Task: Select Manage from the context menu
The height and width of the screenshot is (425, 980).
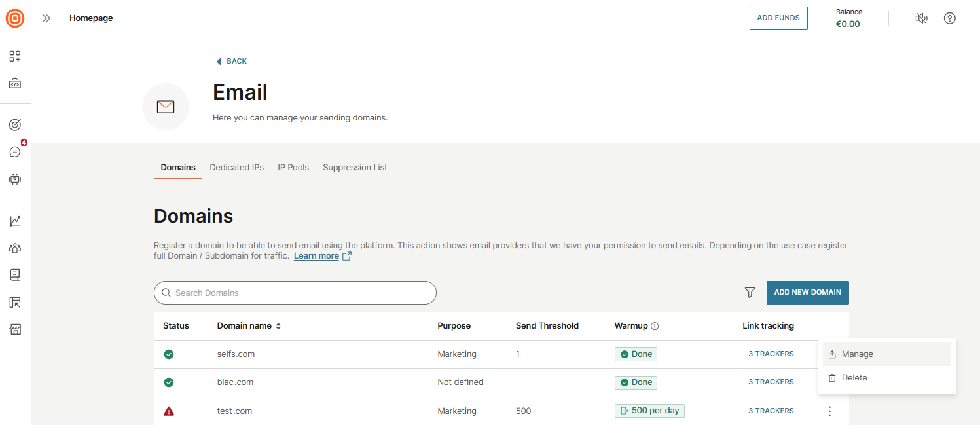Action: pyautogui.click(x=858, y=354)
